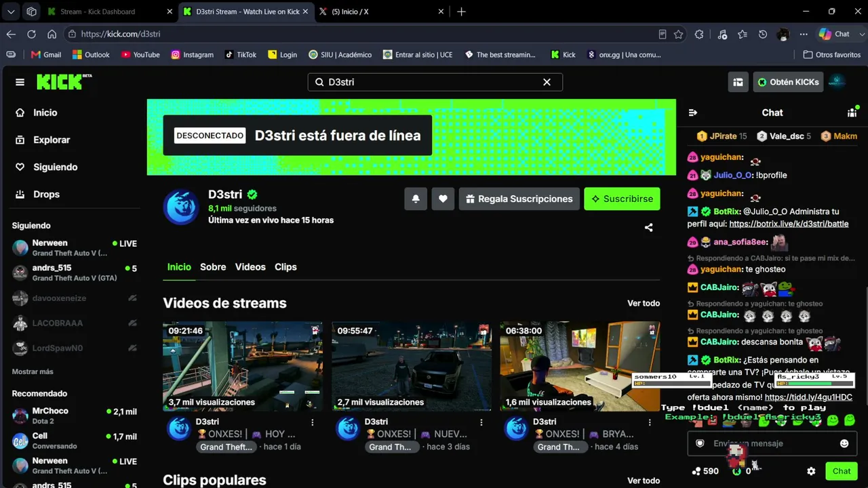The height and width of the screenshot is (488, 868).
Task: Select the Sobre channel tab
Action: (213, 267)
